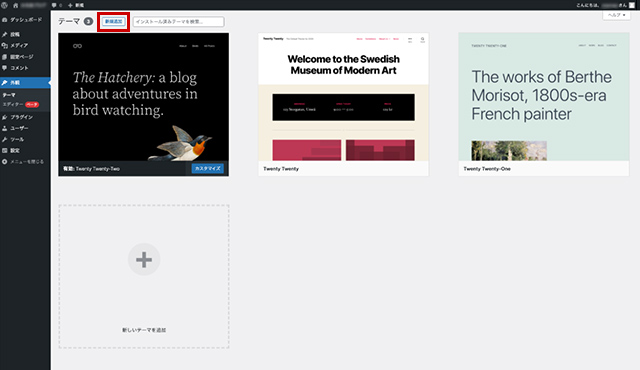Click the plus 新規 item in admin bar
The image size is (640, 370).
(x=76, y=5)
